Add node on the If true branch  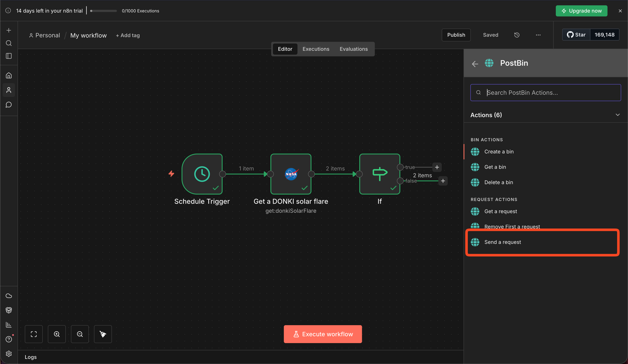point(437,167)
